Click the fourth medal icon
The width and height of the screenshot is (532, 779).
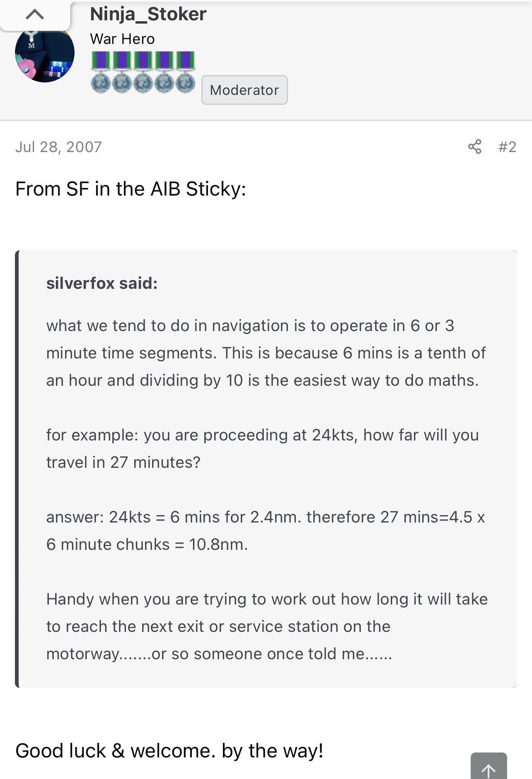coord(164,72)
